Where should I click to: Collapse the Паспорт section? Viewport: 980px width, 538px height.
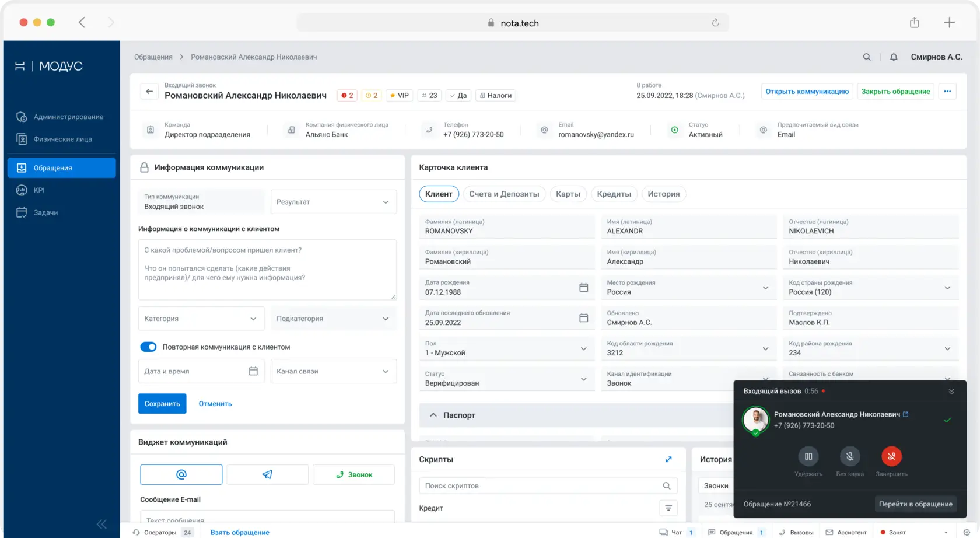[x=433, y=415]
